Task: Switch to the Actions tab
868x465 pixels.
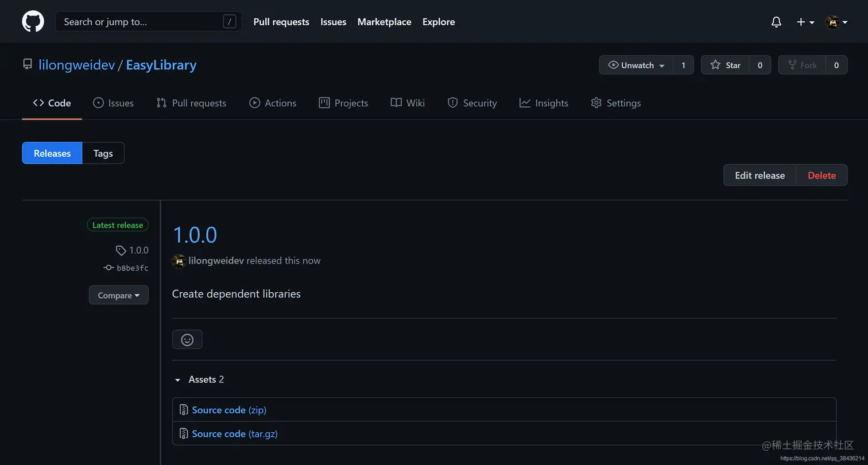Action: point(273,103)
